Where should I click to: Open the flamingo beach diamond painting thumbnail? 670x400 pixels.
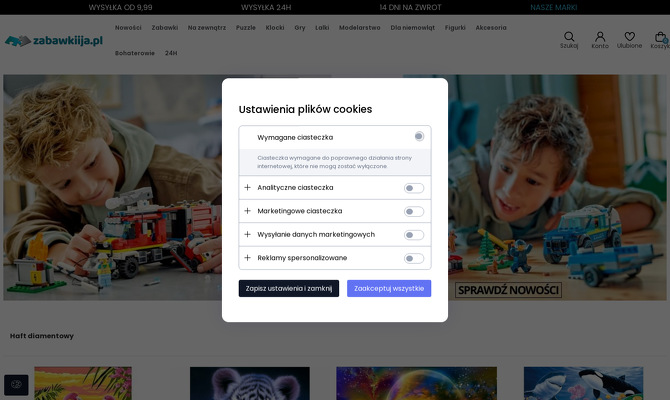83,383
